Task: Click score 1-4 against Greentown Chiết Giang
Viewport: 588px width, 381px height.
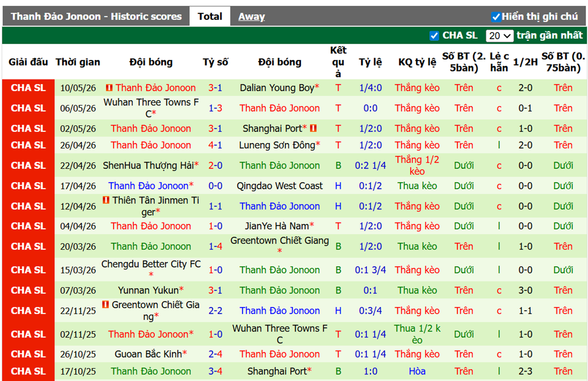Action: (216, 246)
